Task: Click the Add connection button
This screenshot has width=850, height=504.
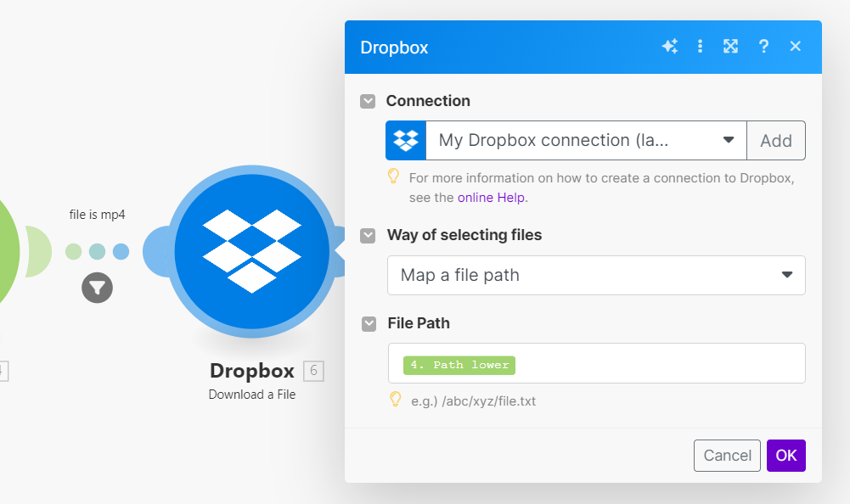Action: [x=776, y=140]
